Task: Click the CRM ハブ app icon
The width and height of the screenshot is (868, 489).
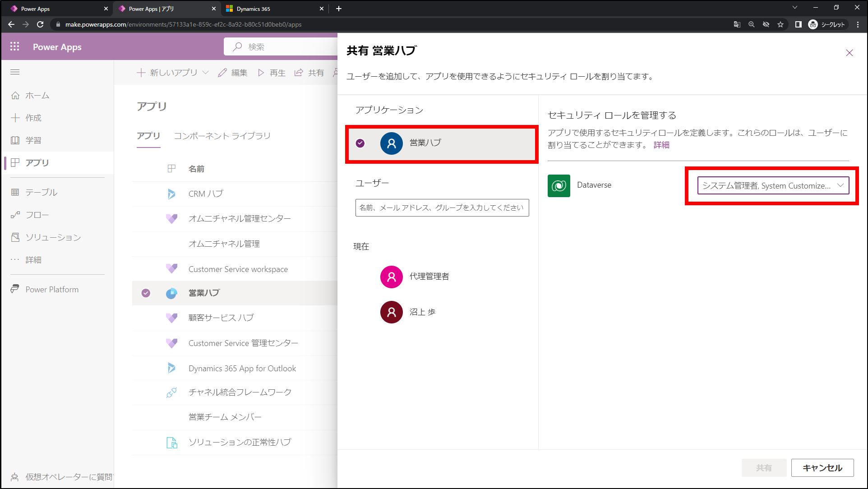Action: coord(171,194)
